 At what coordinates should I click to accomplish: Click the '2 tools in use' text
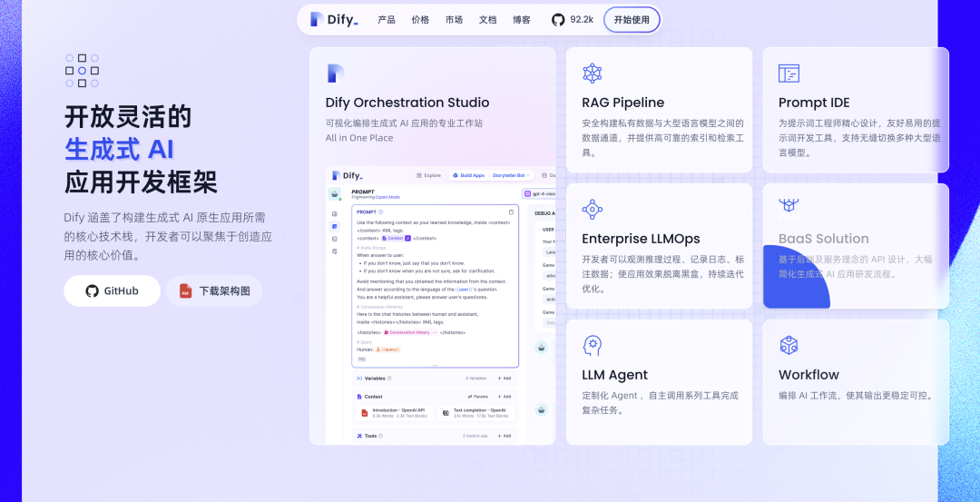click(x=475, y=436)
